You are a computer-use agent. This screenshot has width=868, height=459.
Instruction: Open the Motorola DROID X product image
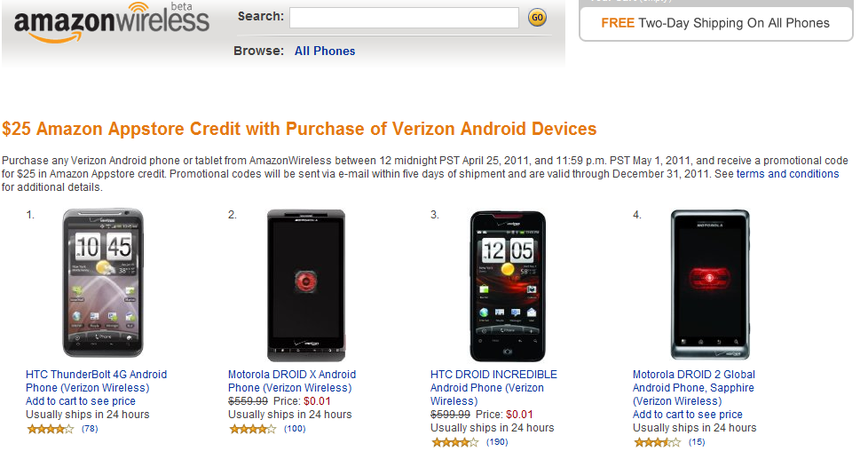pos(306,285)
